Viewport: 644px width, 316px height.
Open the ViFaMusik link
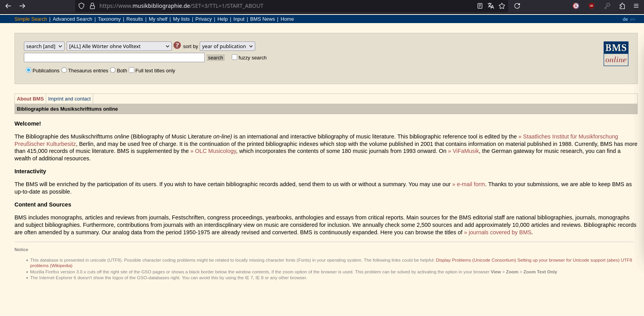464,151
